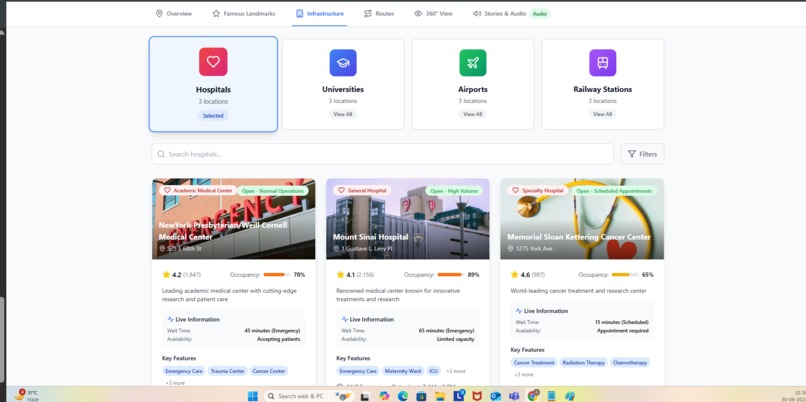The width and height of the screenshot is (806, 402).
Task: Click the Selected badge under Hospitals
Action: tap(213, 116)
